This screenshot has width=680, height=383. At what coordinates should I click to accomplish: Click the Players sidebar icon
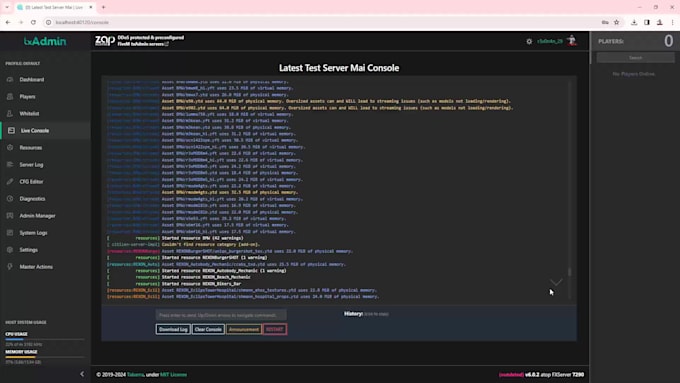click(10, 96)
